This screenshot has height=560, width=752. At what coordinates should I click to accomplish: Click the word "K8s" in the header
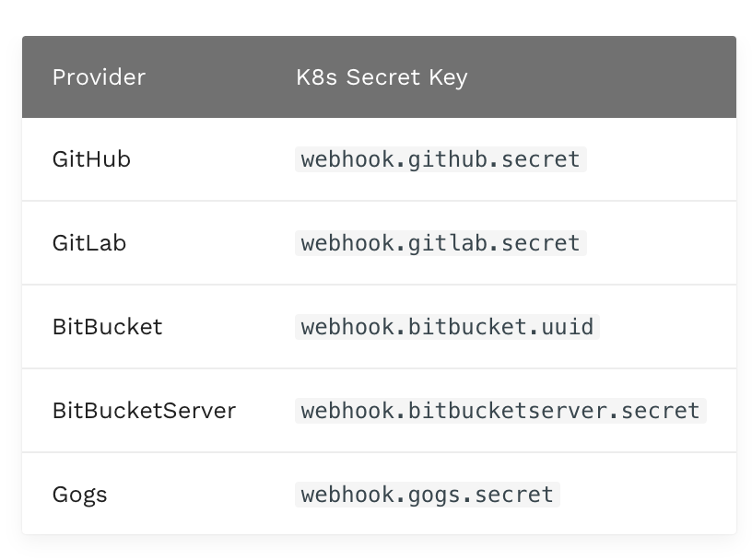(317, 77)
